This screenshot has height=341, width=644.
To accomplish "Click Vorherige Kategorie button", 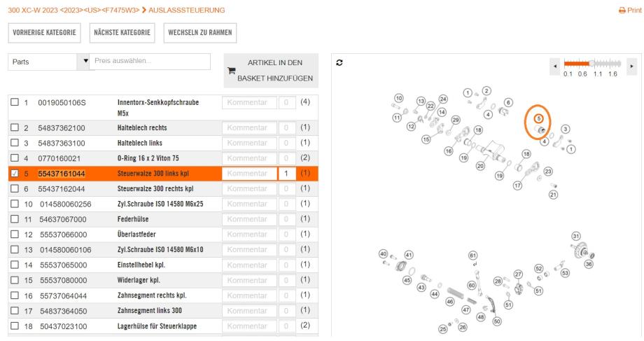I will (44, 32).
